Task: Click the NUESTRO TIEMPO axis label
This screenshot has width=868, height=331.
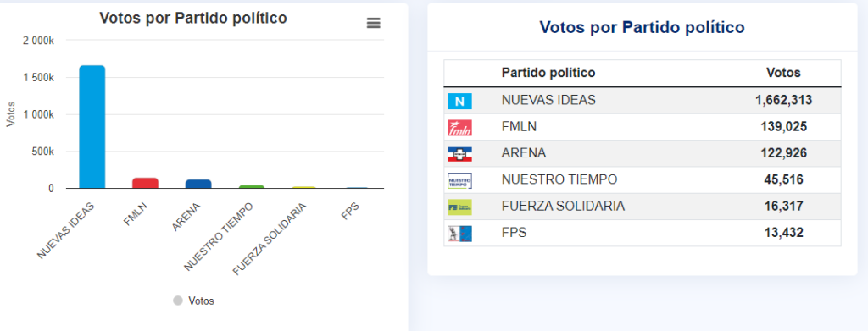Action: (218, 237)
